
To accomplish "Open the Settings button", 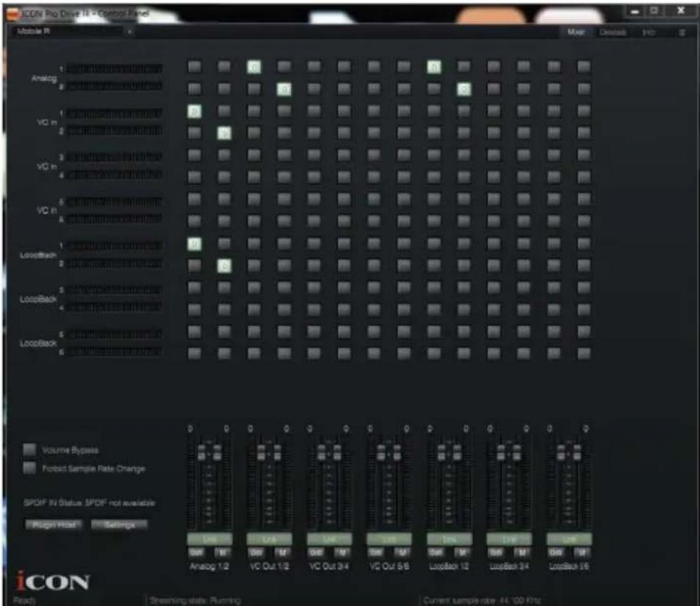I will tap(119, 524).
